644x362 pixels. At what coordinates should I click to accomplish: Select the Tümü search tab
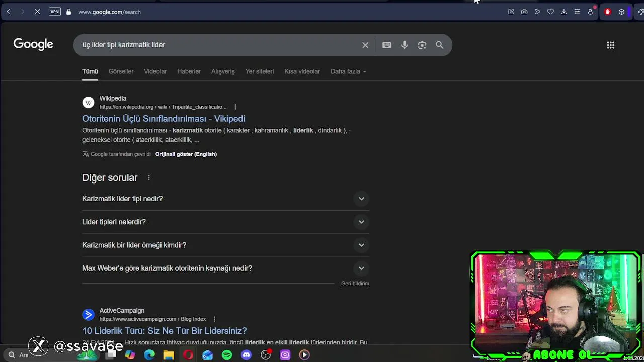click(x=90, y=71)
